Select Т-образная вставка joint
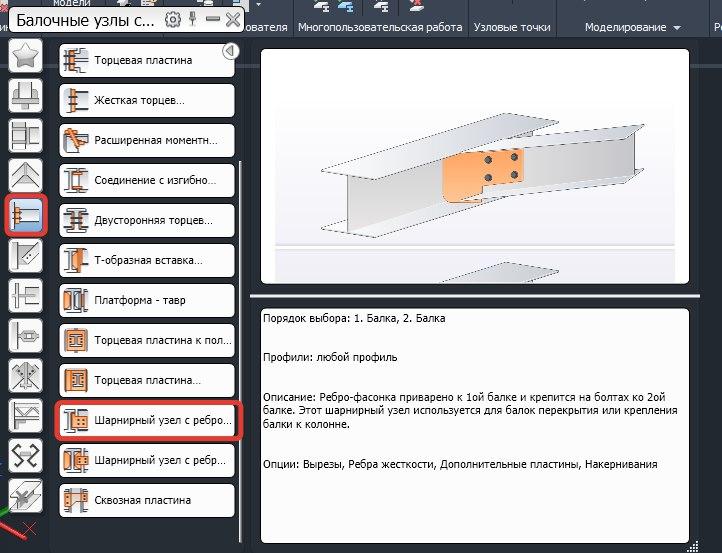The height and width of the screenshot is (553, 722). [x=147, y=260]
